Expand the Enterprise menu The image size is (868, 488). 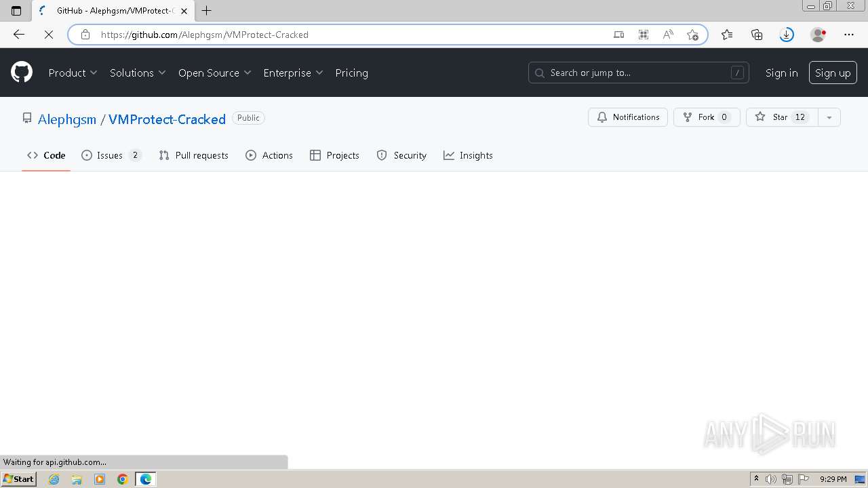(293, 73)
